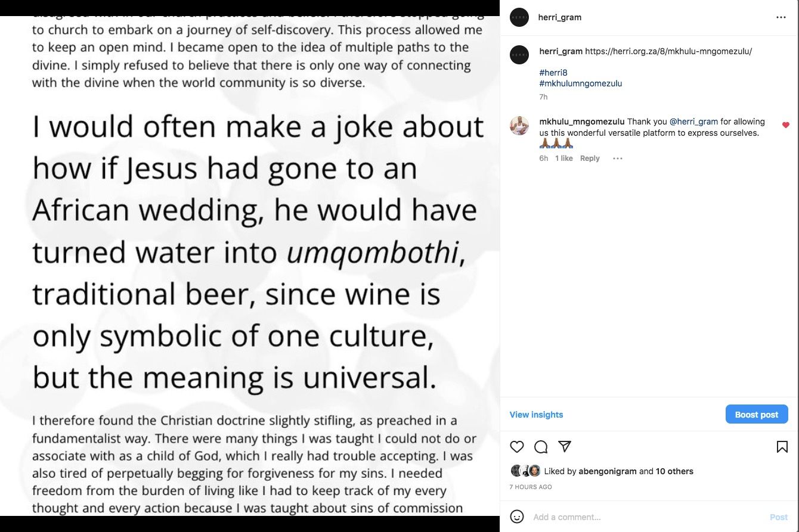View the 1 like on comment
The width and height of the screenshot is (799, 532).
[x=563, y=158]
